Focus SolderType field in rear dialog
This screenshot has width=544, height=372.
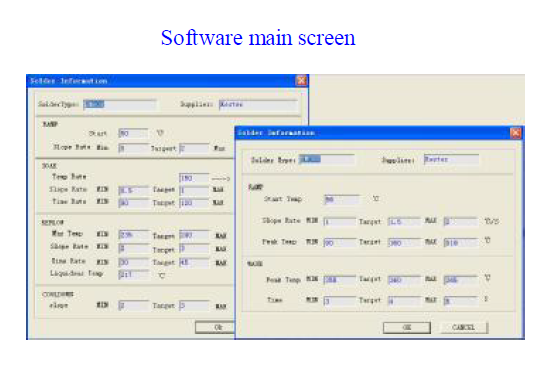(x=120, y=104)
